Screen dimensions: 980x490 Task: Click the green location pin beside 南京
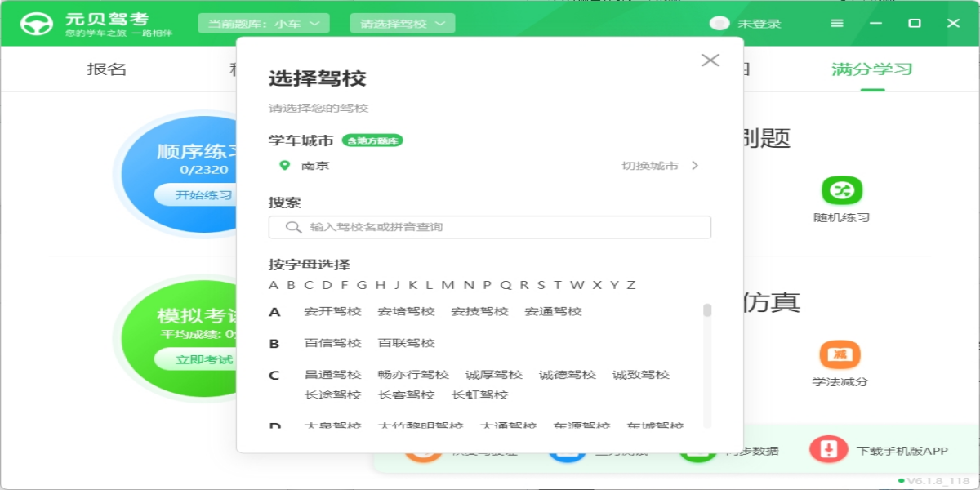[x=284, y=165]
